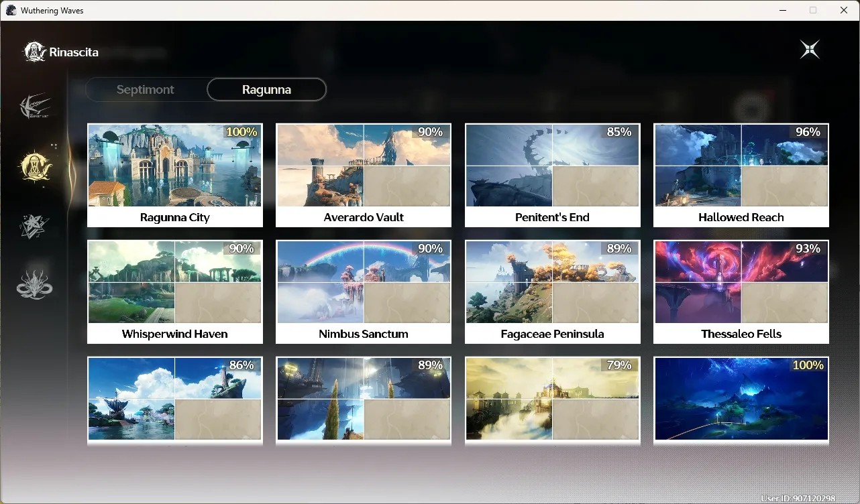The height and width of the screenshot is (504, 860).
Task: Minimize the Wuthering Waves window
Action: (783, 10)
